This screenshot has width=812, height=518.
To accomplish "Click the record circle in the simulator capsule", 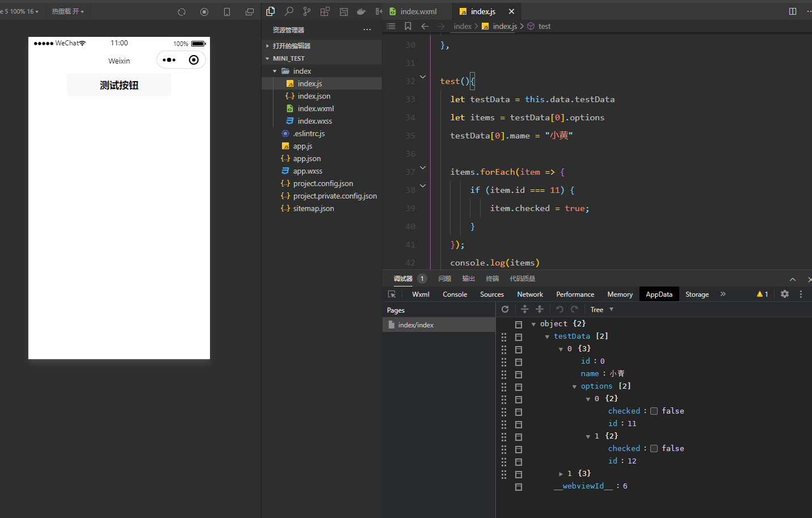I will tap(193, 60).
